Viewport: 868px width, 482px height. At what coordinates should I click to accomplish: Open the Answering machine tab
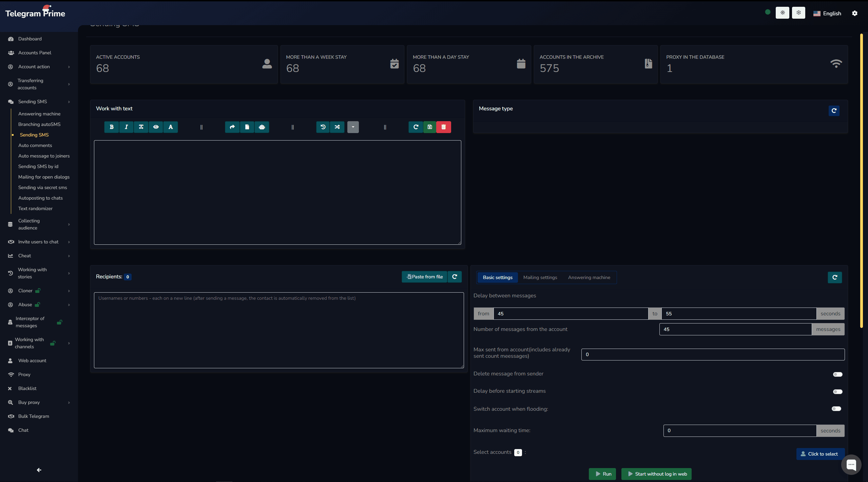click(x=589, y=277)
